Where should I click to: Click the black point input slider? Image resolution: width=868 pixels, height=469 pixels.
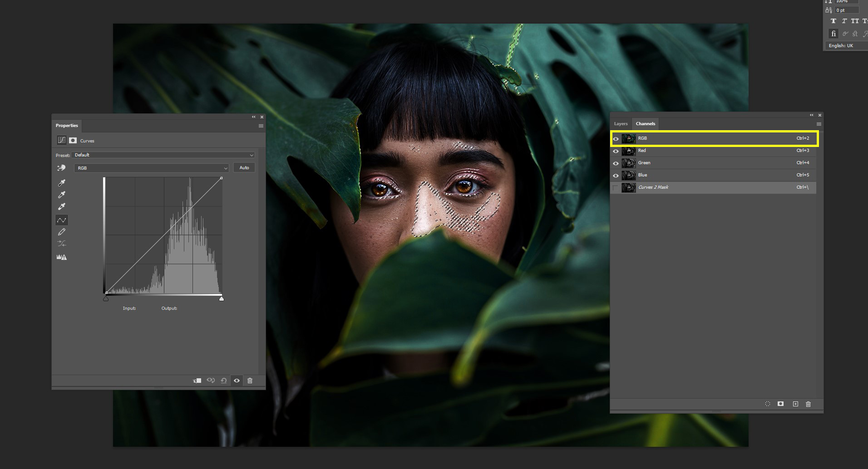(106, 299)
